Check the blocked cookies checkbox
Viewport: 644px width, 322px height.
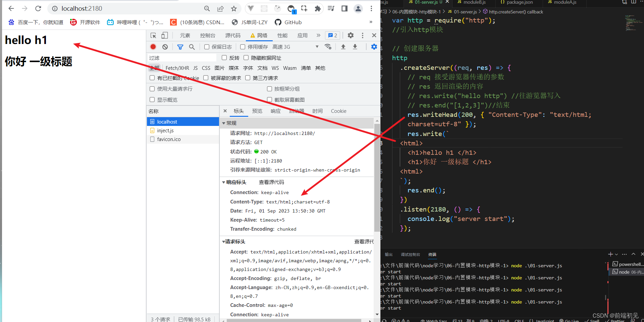pyautogui.click(x=152, y=78)
